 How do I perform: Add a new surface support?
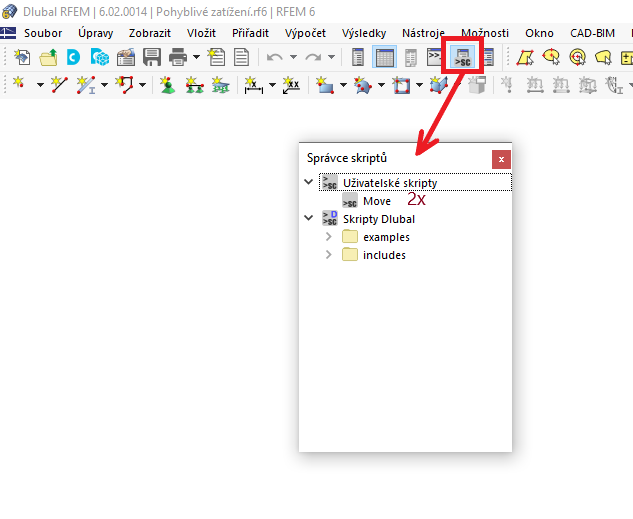[220, 85]
